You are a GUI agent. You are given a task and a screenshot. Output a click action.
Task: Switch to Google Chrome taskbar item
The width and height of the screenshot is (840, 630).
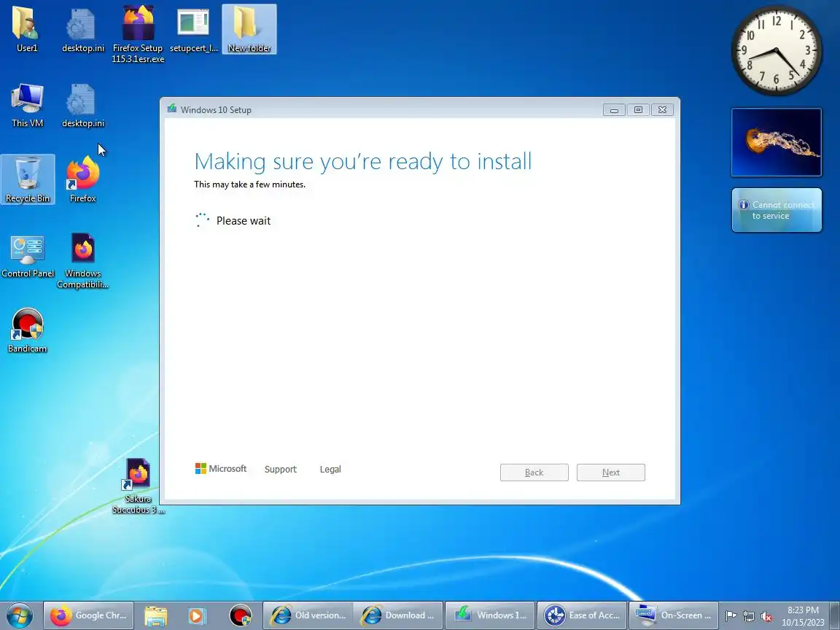point(88,615)
